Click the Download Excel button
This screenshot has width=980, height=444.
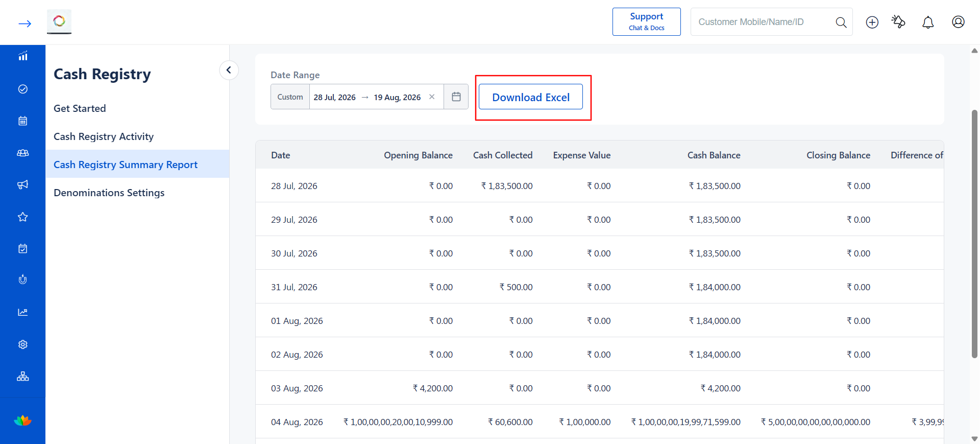pyautogui.click(x=531, y=97)
